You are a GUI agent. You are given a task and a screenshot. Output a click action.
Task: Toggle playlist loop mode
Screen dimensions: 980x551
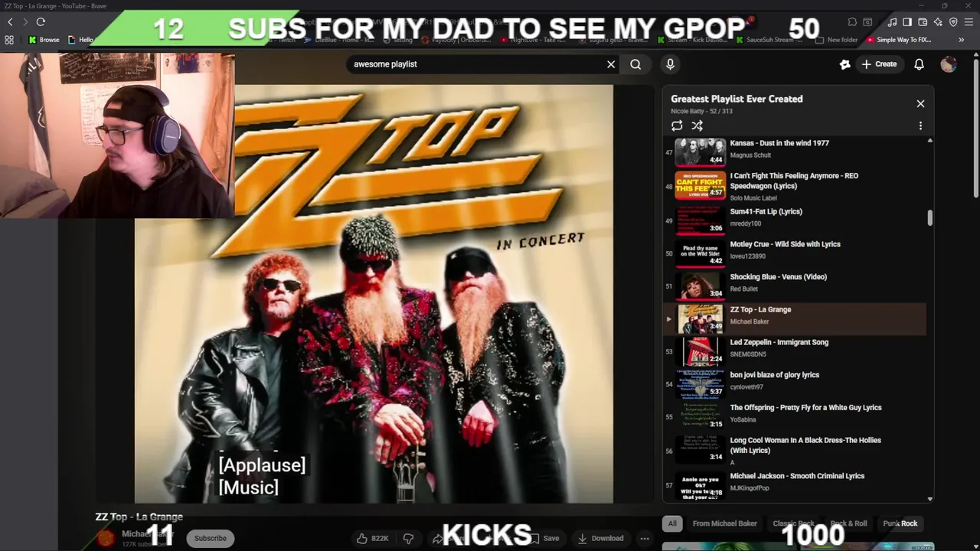(677, 126)
